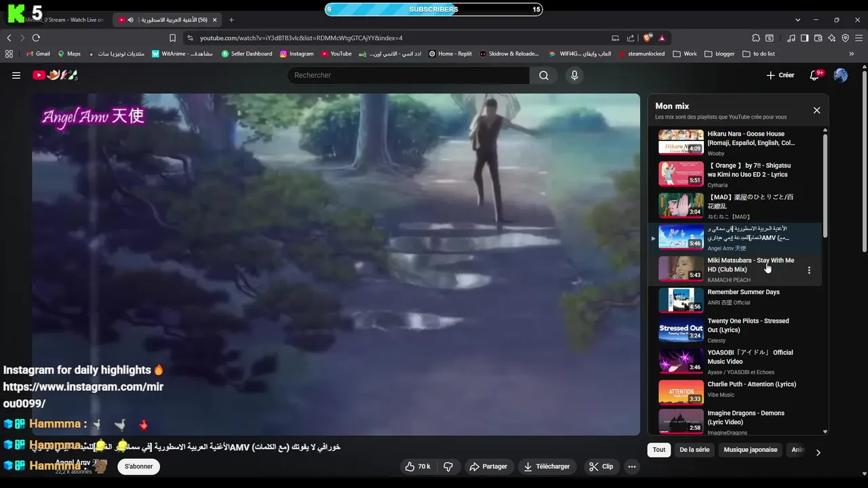Open the blogger bookmarks folder

click(719, 54)
